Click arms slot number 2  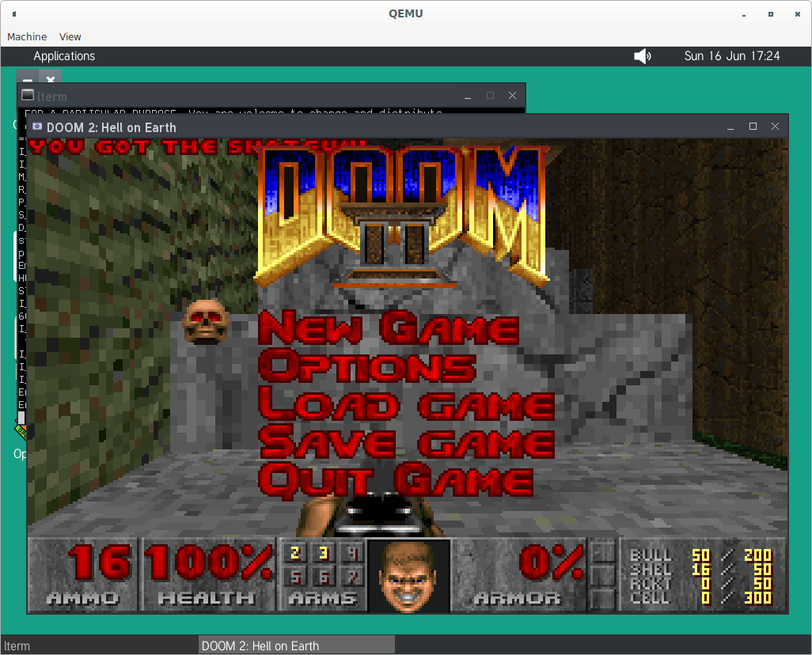296,554
